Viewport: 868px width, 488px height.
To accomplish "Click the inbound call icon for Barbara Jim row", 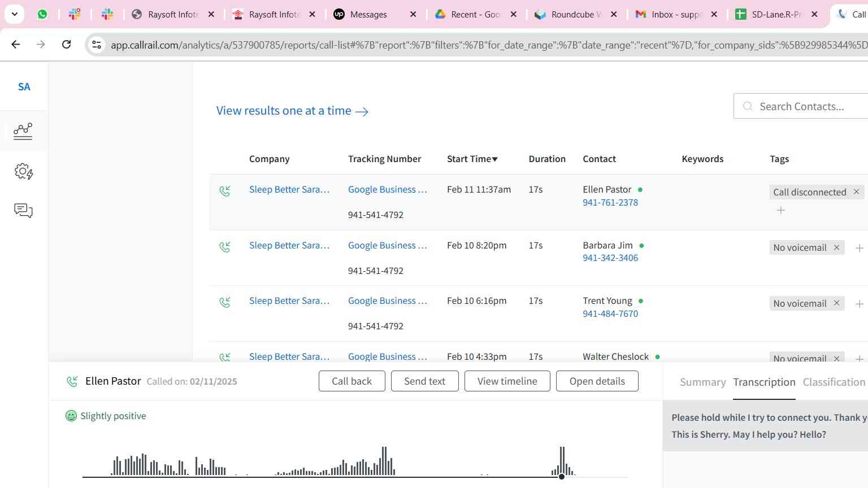I will click(x=225, y=247).
